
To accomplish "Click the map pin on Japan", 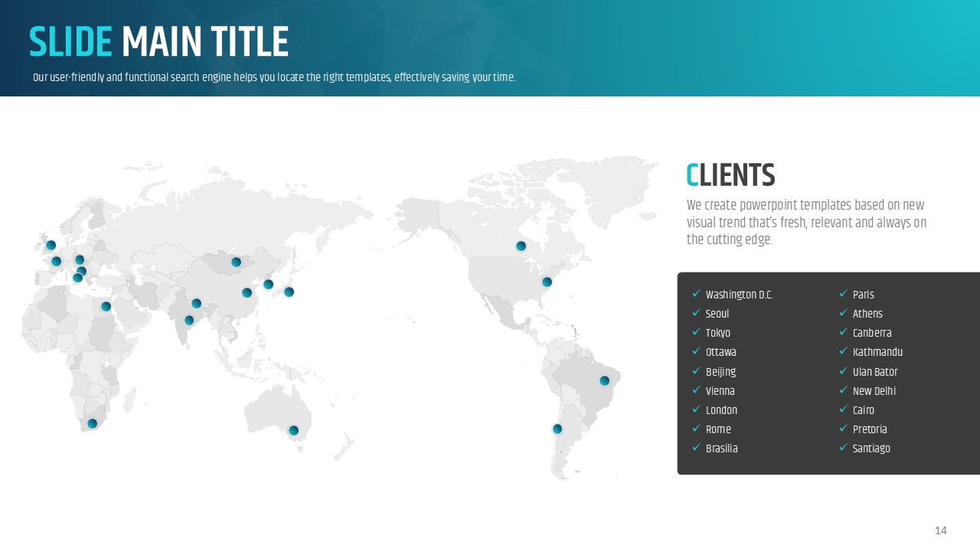I will tap(289, 292).
